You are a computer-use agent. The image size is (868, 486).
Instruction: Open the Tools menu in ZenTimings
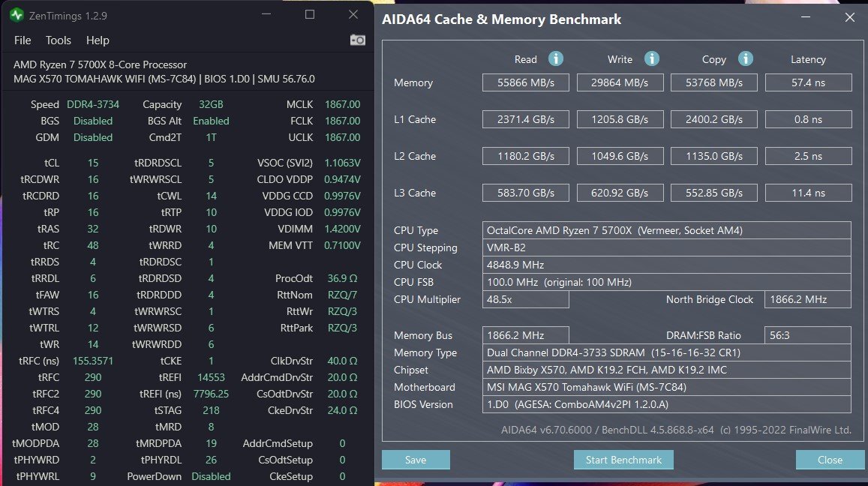(x=58, y=40)
